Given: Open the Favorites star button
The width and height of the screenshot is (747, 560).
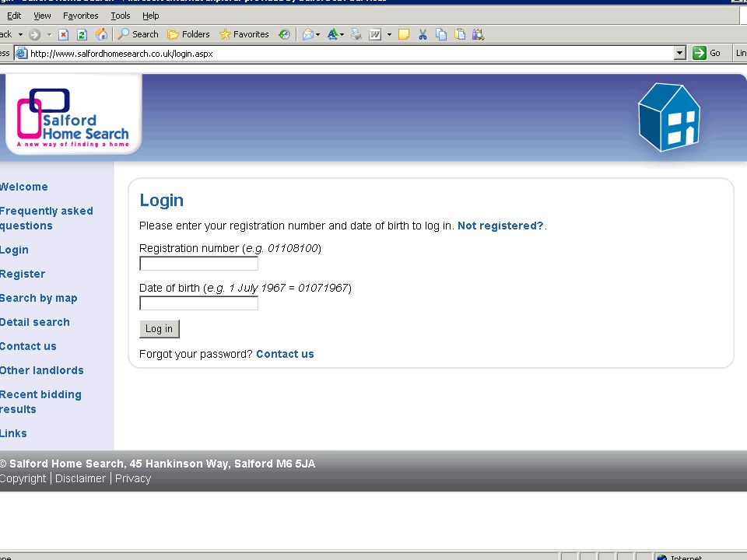Looking at the screenshot, I should click(x=244, y=34).
